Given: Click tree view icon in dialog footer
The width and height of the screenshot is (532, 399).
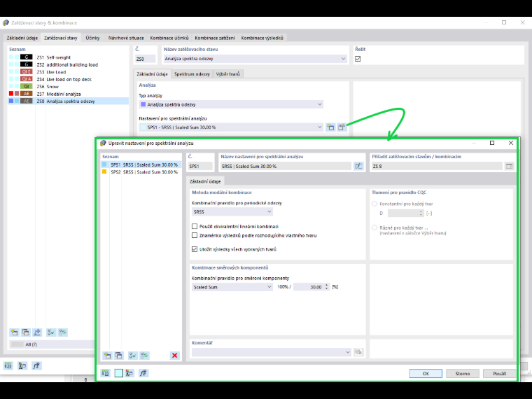Looking at the screenshot, I should pos(129,373).
